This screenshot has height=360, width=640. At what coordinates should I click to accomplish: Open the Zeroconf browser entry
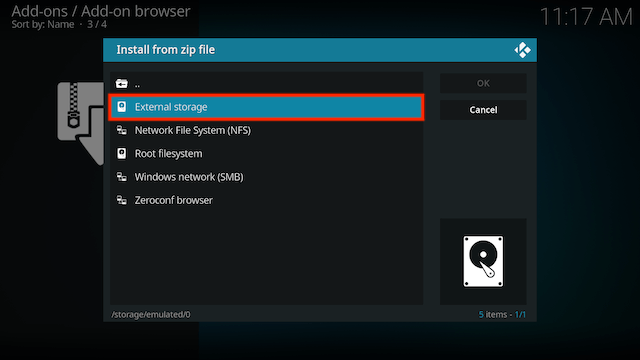tap(266, 200)
